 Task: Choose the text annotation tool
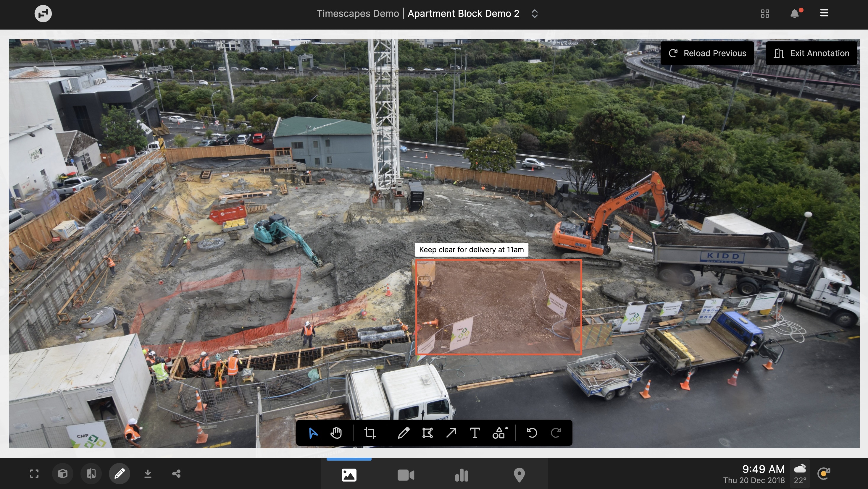coord(475,433)
